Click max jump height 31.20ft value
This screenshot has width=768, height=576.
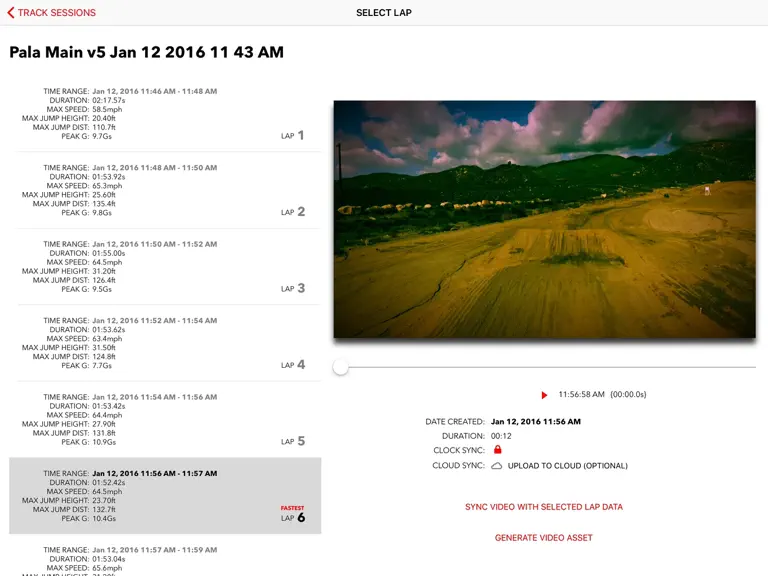click(x=104, y=271)
